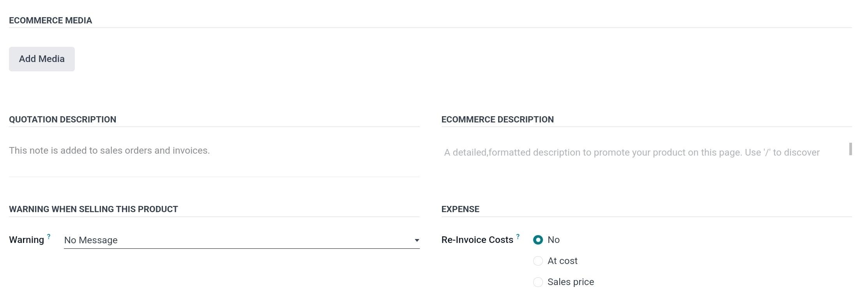This screenshot has width=868, height=303.
Task: Click the 'Sales price' option label text
Action: (571, 282)
